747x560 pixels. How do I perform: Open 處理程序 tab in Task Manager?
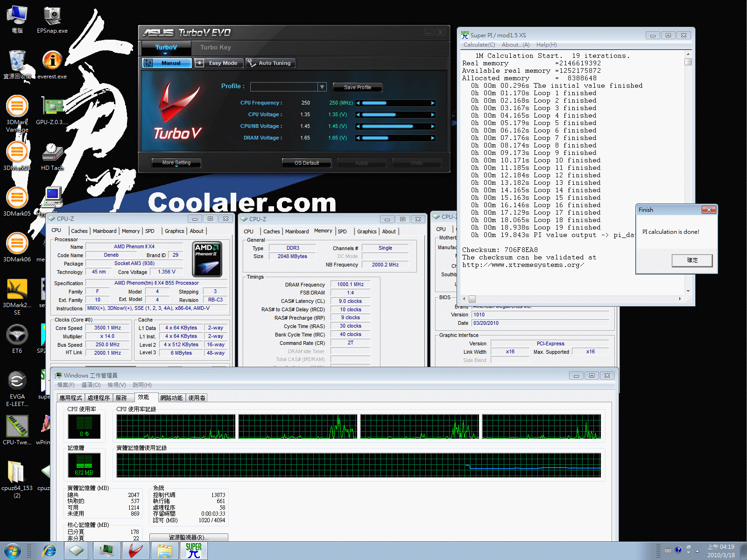coord(99,398)
